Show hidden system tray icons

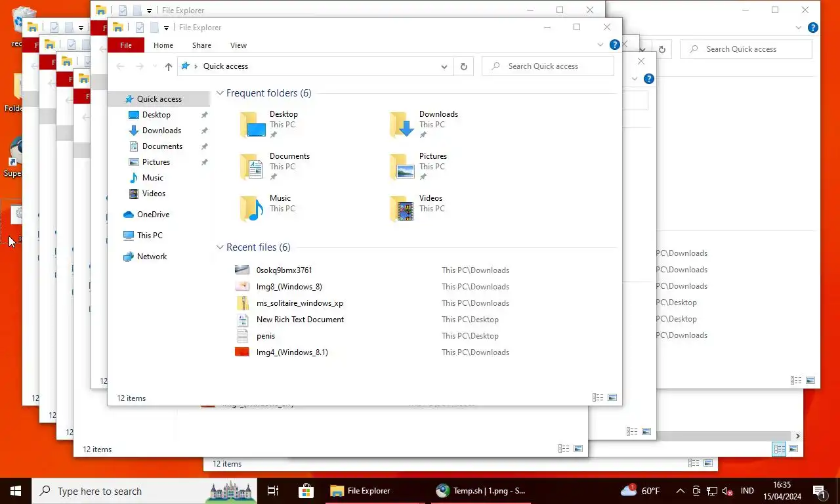tap(680, 491)
